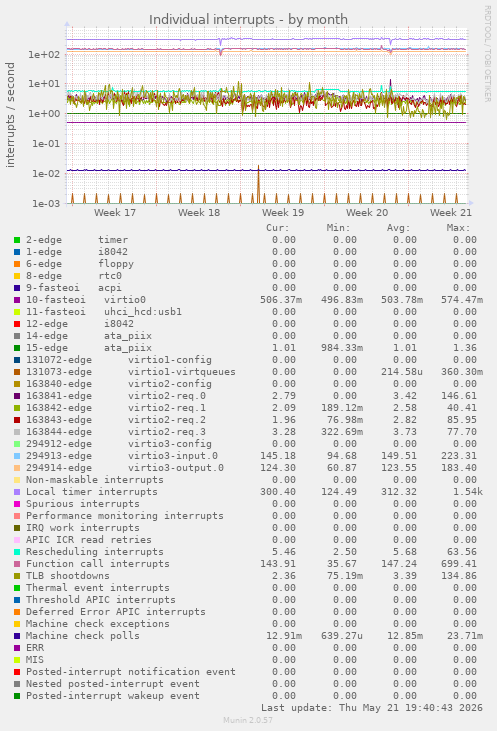Screen dimensions: 497x731
Task: Select the Week 17 axis label
Action: [x=115, y=213]
